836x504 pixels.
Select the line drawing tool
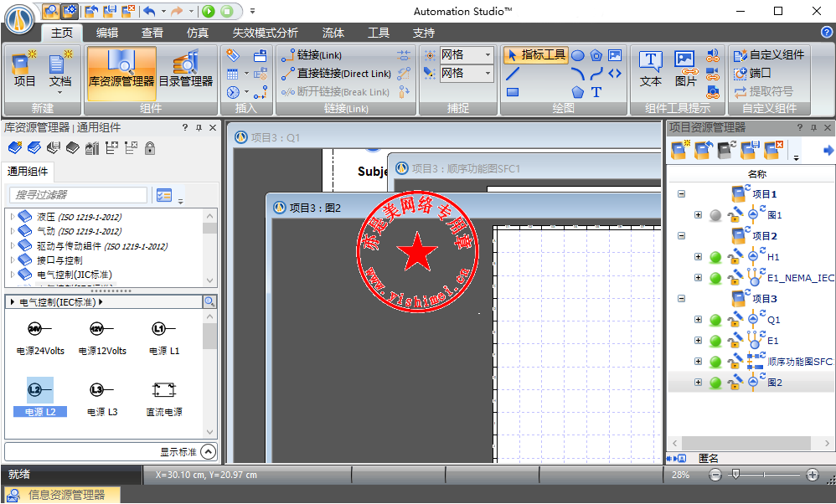[x=513, y=74]
